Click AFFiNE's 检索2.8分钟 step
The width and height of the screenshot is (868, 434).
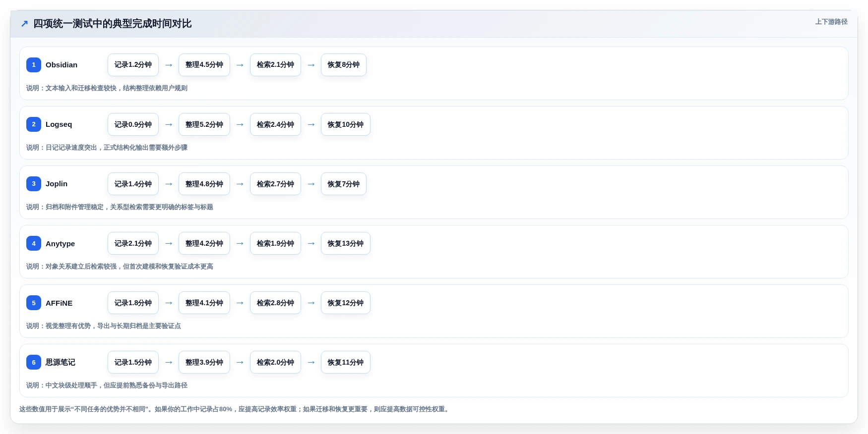click(275, 303)
